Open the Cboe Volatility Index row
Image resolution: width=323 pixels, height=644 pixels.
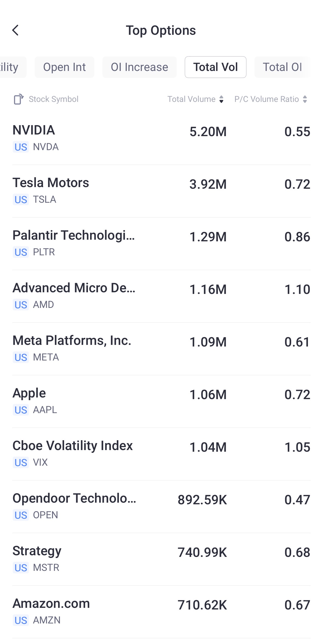(161, 454)
